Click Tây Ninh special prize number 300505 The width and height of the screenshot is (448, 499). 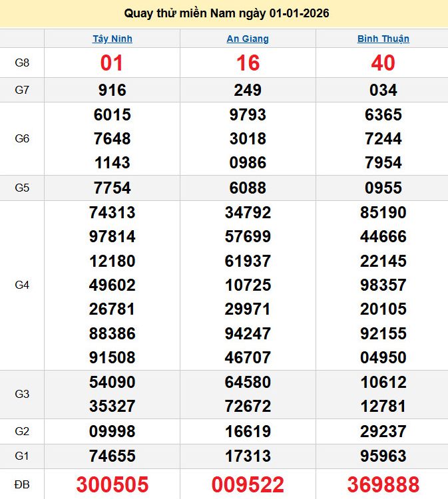pos(112,484)
